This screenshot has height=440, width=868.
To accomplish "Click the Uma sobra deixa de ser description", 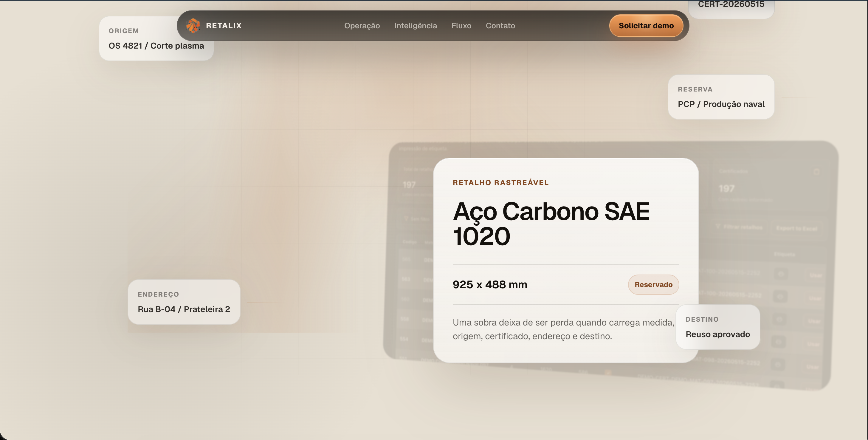I will (x=563, y=329).
